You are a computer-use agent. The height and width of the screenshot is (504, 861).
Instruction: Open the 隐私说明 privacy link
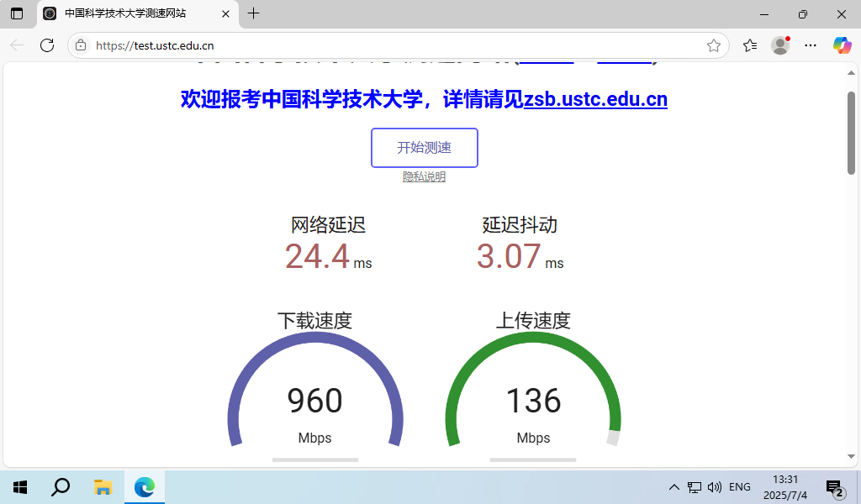(424, 176)
